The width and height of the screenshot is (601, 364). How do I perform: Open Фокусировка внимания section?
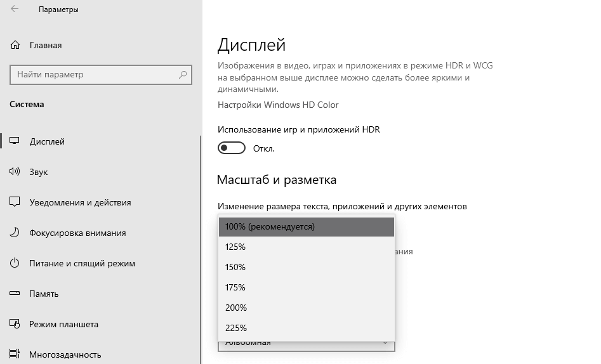(77, 233)
